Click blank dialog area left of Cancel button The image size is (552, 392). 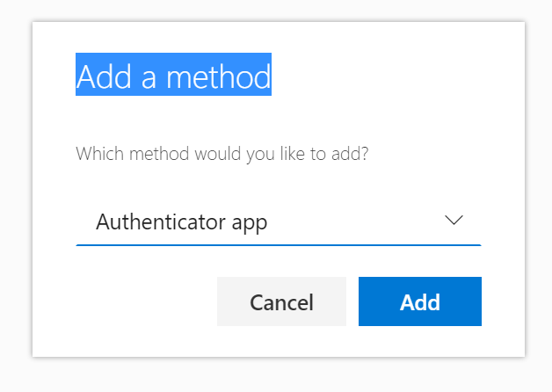point(141,301)
